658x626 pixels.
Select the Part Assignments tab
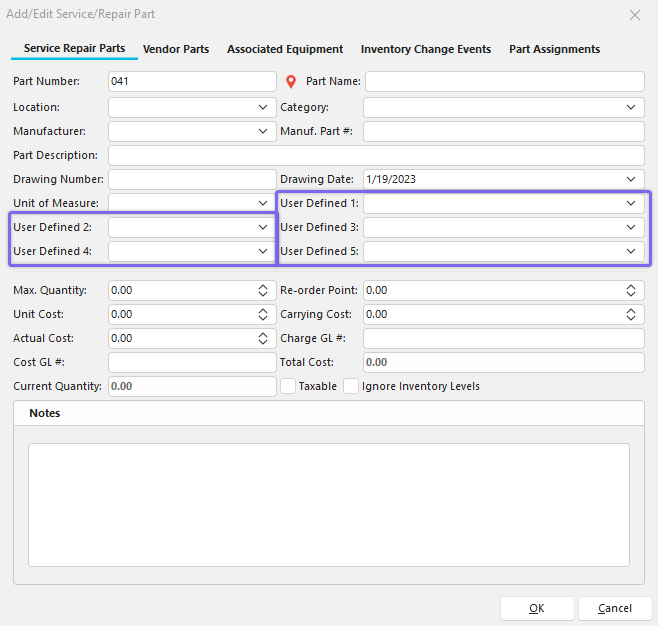pyautogui.click(x=554, y=49)
